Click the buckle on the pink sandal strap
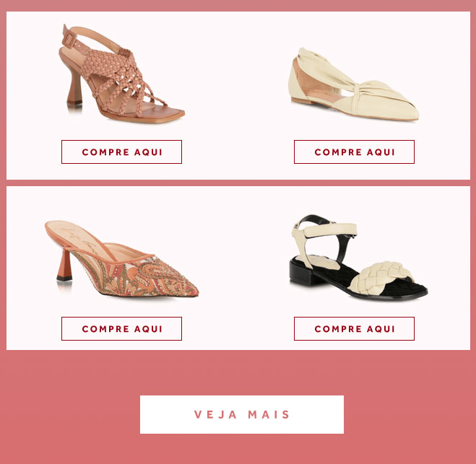The height and width of the screenshot is (464, 476). click(69, 40)
